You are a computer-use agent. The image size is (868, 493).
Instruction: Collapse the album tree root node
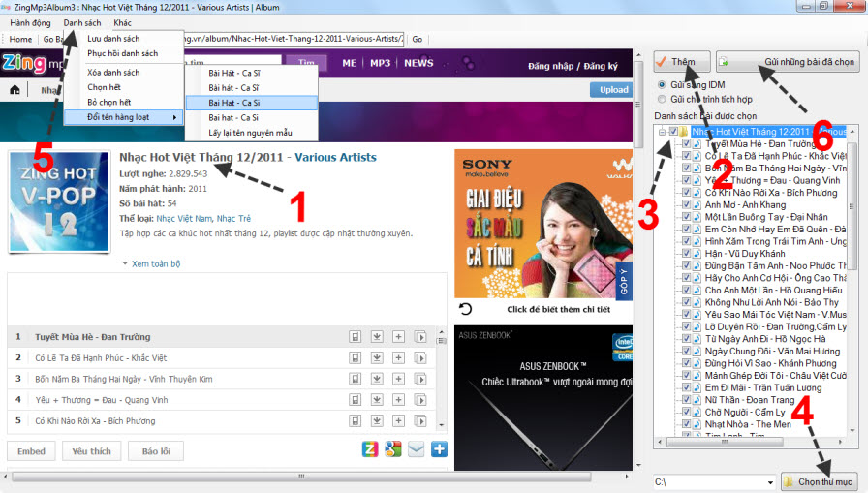[662, 132]
